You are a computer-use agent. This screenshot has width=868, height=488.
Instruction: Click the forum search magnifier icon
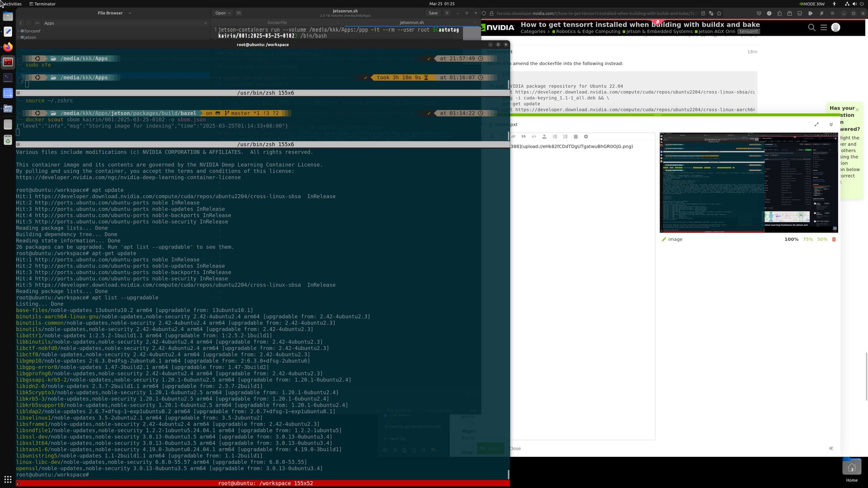coord(811,28)
